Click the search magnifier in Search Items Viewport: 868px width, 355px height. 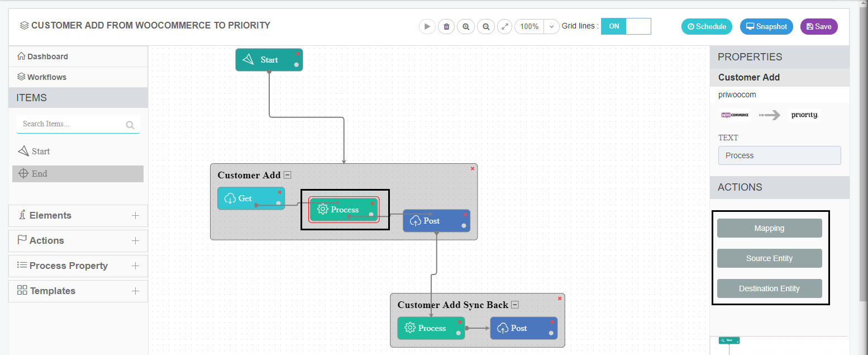[130, 125]
